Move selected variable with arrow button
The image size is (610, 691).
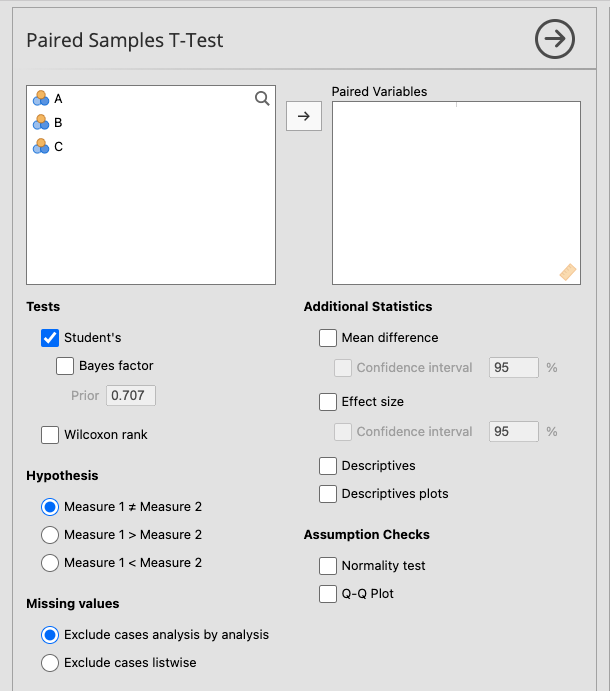[x=304, y=116]
